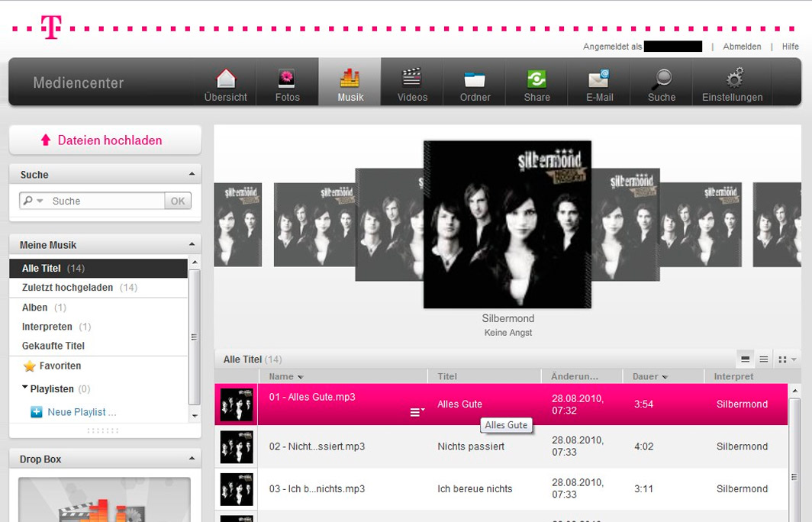Click Drop Box media icon area
This screenshot has width=812, height=522.
(x=104, y=500)
